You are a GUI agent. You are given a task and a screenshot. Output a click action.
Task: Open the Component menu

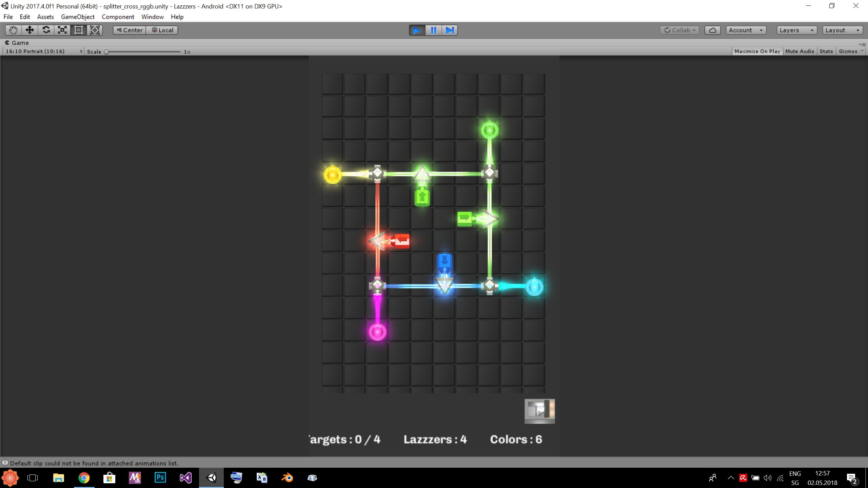118,17
